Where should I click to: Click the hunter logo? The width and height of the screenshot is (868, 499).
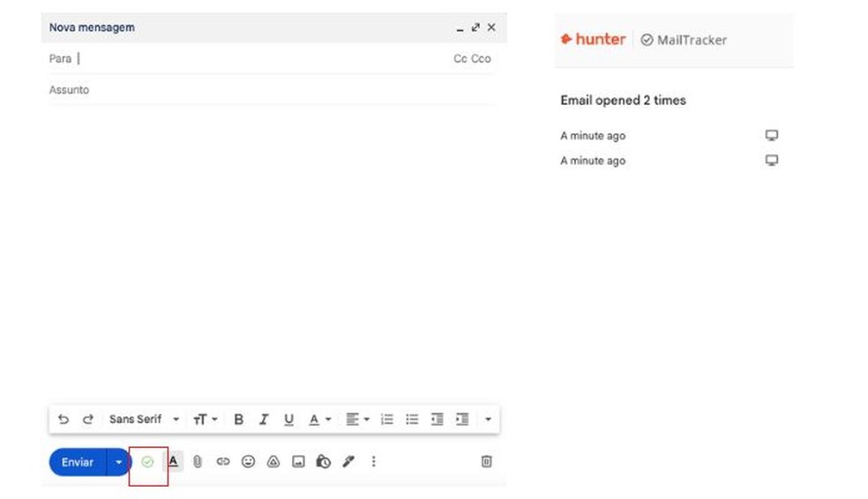click(x=593, y=40)
